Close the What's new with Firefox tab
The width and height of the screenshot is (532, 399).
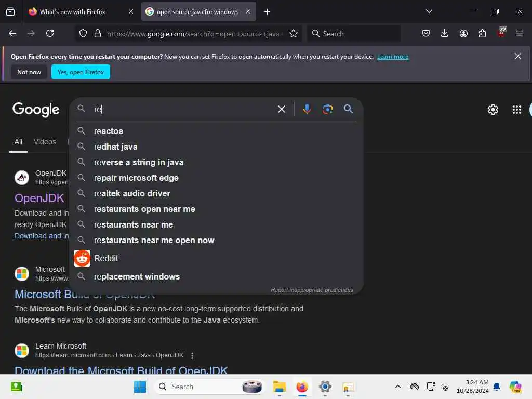click(130, 11)
